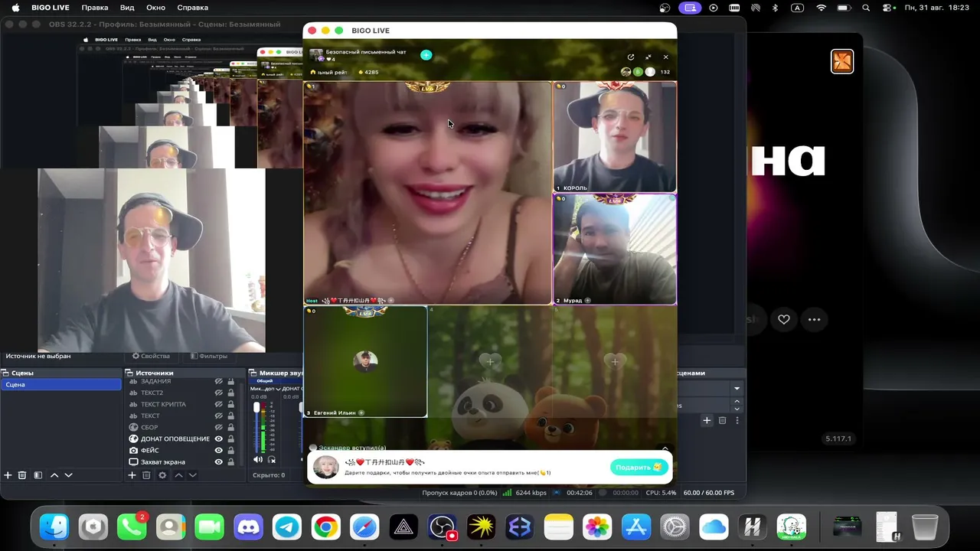Image resolution: width=980 pixels, height=551 pixels.
Task: Move scene down in the Scenes panel
Action: pyautogui.click(x=68, y=475)
